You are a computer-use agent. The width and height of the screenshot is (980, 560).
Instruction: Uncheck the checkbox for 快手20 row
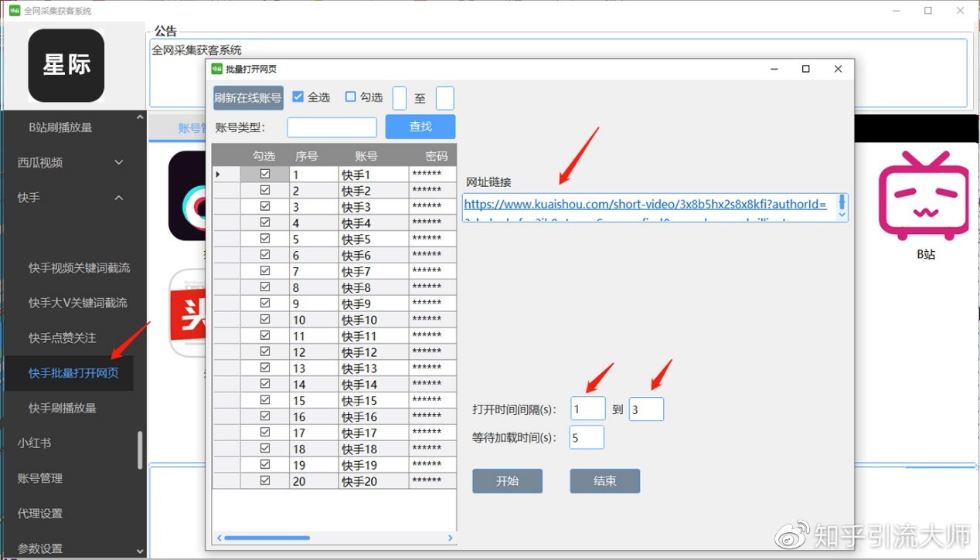pos(265,480)
